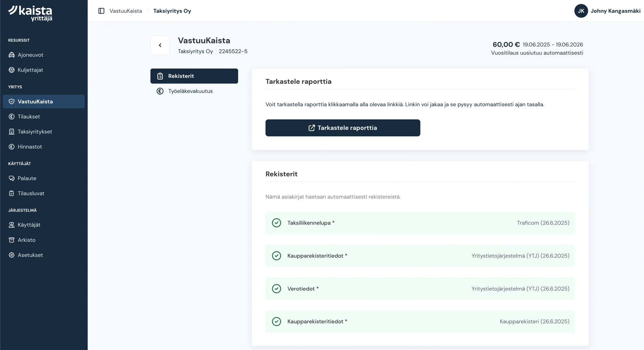The width and height of the screenshot is (644, 350).
Task: Click the VastuuKaista breadcrumb link
Action: tap(126, 11)
